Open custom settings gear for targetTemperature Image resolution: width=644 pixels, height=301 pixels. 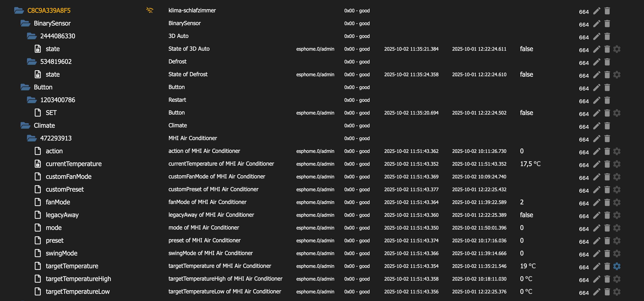coord(617,266)
